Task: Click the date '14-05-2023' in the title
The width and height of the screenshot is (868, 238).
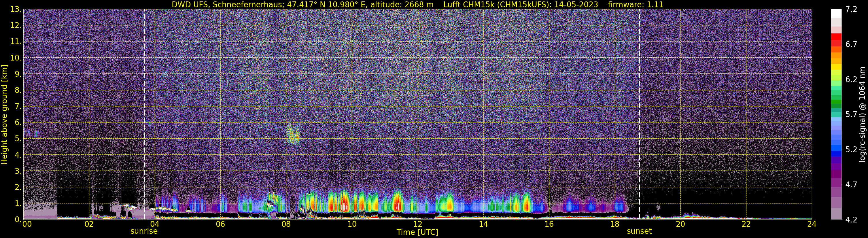Action: coord(576,4)
